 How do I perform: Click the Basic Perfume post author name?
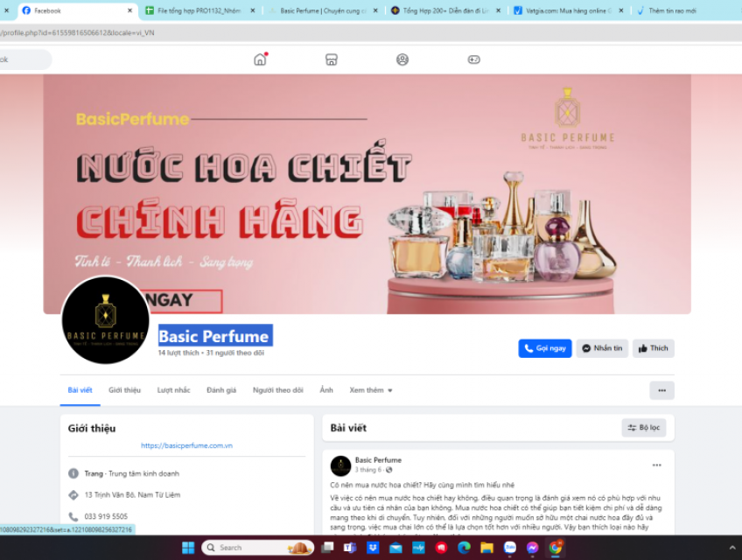pos(378,459)
